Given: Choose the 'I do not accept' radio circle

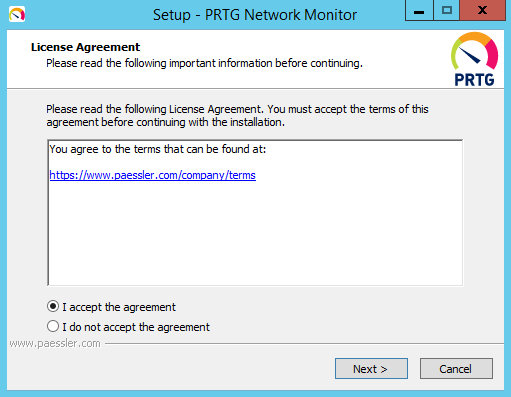Looking at the screenshot, I should pyautogui.click(x=53, y=326).
